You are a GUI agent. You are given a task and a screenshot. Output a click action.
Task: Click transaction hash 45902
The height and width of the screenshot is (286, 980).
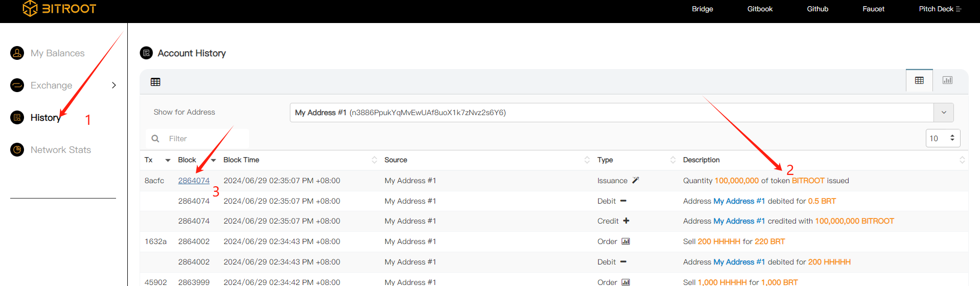click(156, 282)
